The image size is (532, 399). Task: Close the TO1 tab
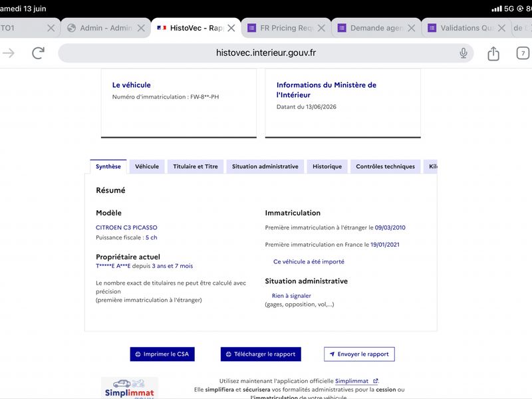tap(51, 28)
